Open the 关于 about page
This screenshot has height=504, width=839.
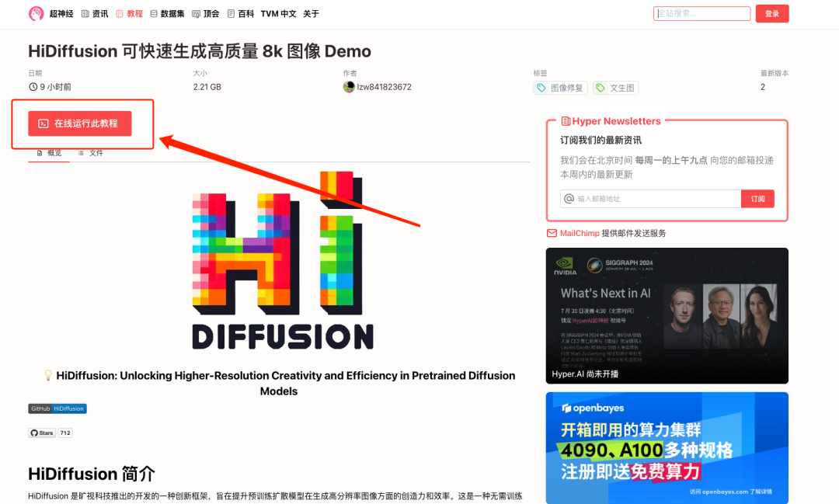(x=311, y=14)
